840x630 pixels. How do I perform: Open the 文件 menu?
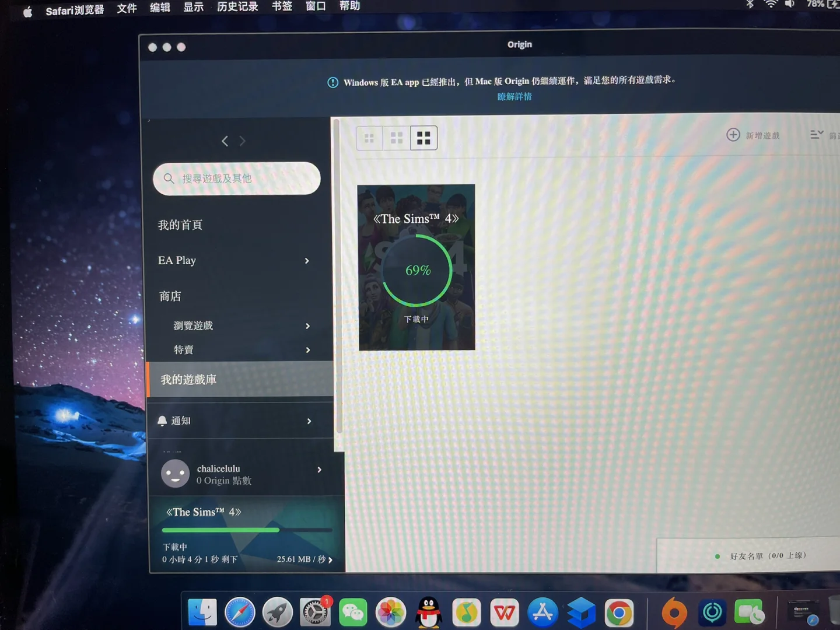pyautogui.click(x=127, y=8)
